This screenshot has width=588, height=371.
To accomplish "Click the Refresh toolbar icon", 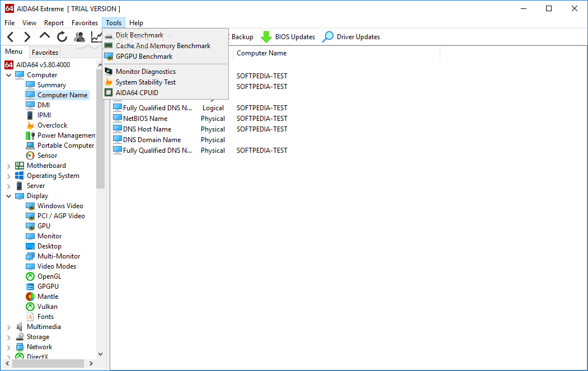I will point(62,37).
